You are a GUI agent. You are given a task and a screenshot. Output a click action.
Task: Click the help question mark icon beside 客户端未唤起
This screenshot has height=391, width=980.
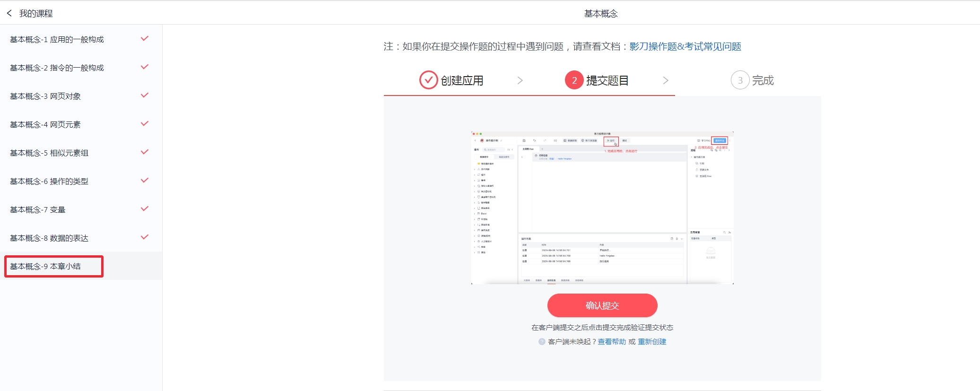coord(542,341)
